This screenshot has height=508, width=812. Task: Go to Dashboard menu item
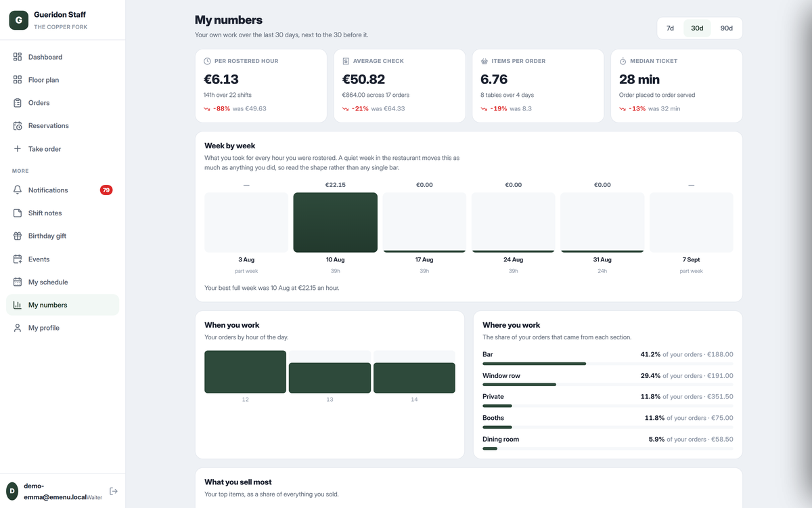62,57
